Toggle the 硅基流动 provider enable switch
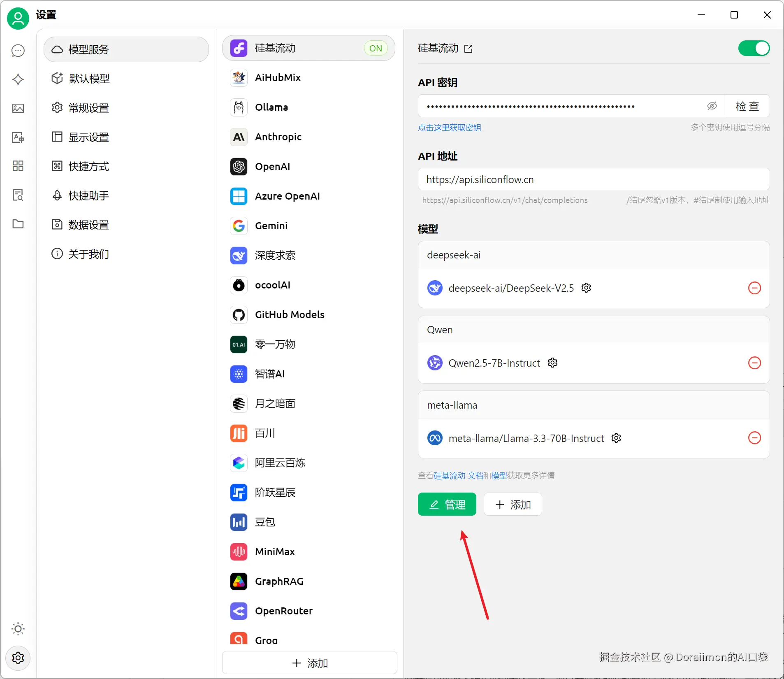This screenshot has height=679, width=784. click(754, 48)
